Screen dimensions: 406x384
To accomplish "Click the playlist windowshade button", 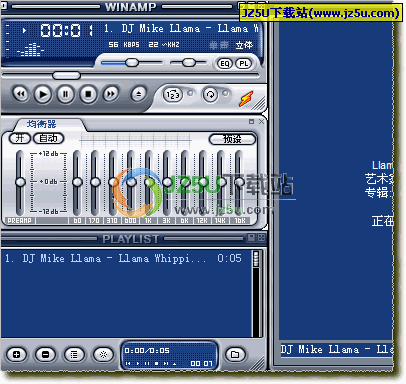I will click(x=251, y=238).
